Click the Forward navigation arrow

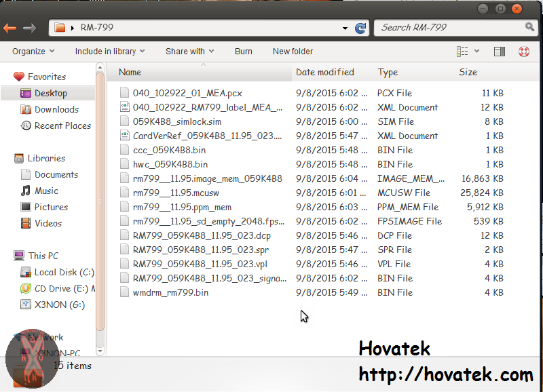29,28
